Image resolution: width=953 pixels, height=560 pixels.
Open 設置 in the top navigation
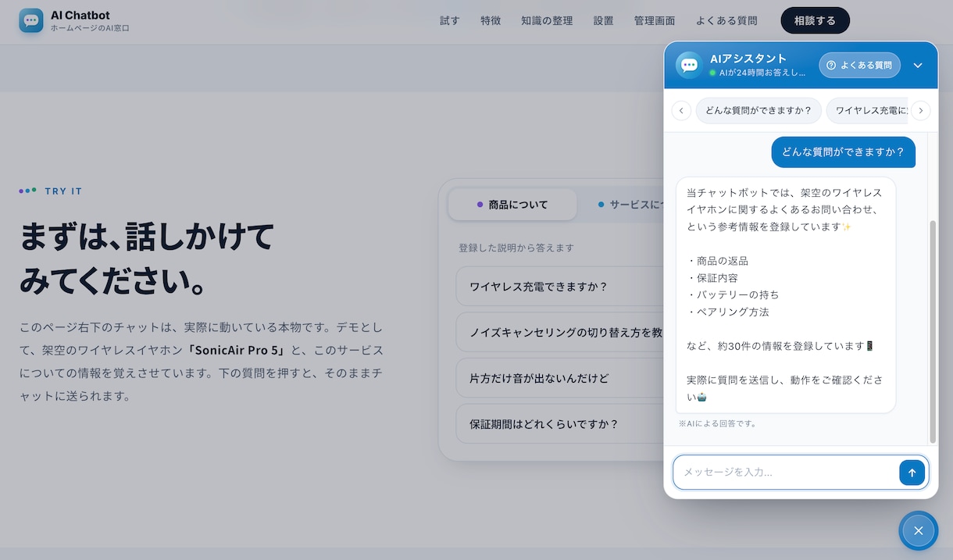click(603, 21)
